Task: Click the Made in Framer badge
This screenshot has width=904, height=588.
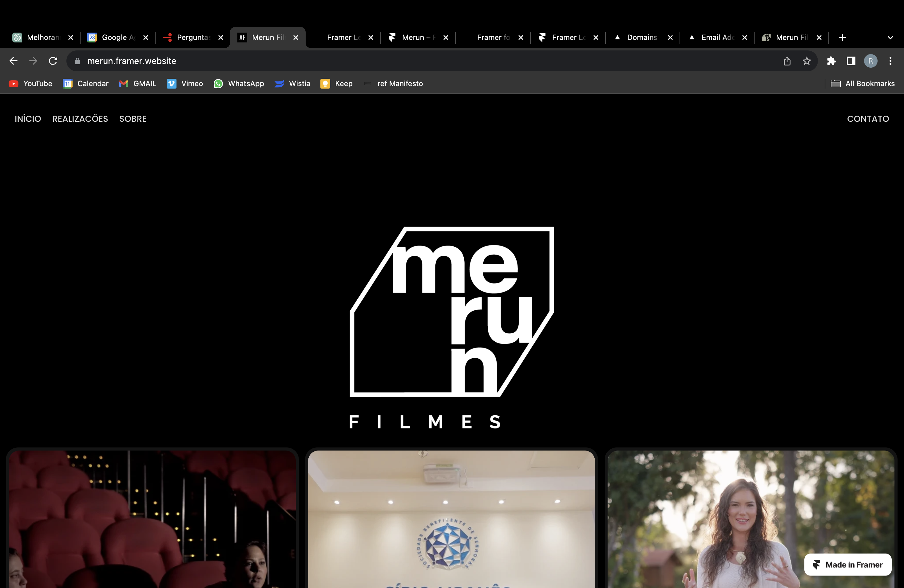Action: click(848, 565)
